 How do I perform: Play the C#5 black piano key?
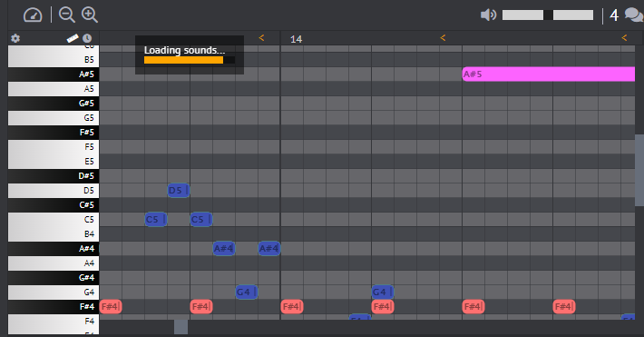54,205
